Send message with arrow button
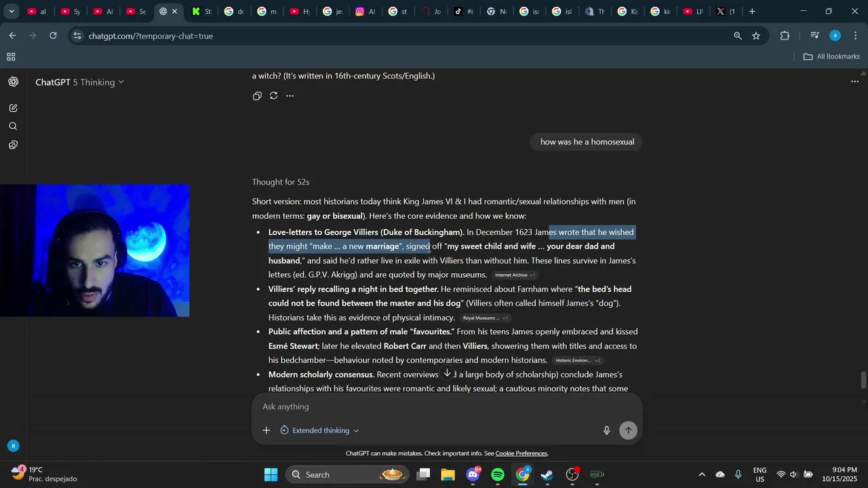This screenshot has width=868, height=488. 629,430
